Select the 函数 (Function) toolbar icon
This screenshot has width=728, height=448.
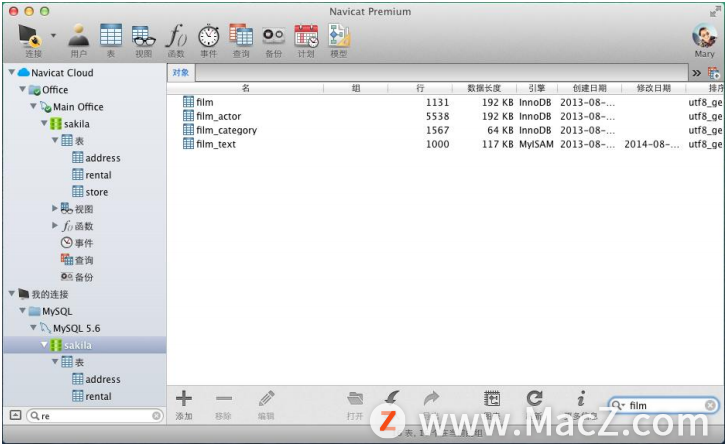coord(176,36)
